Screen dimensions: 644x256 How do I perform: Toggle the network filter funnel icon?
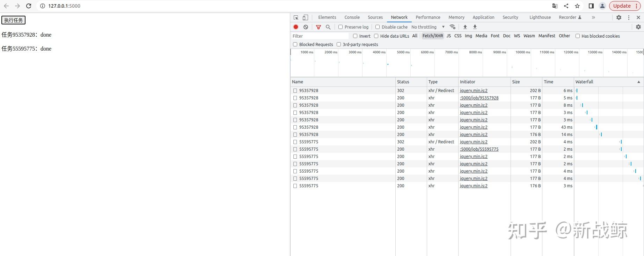(318, 27)
